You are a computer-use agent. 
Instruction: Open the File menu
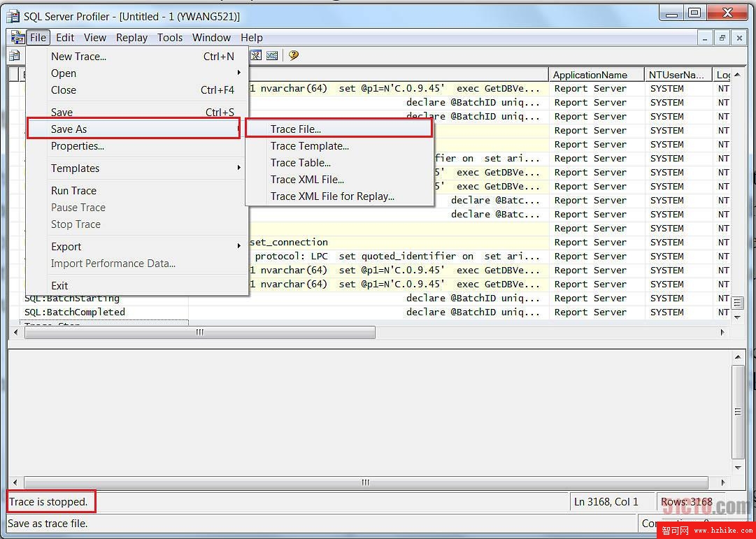coord(38,38)
